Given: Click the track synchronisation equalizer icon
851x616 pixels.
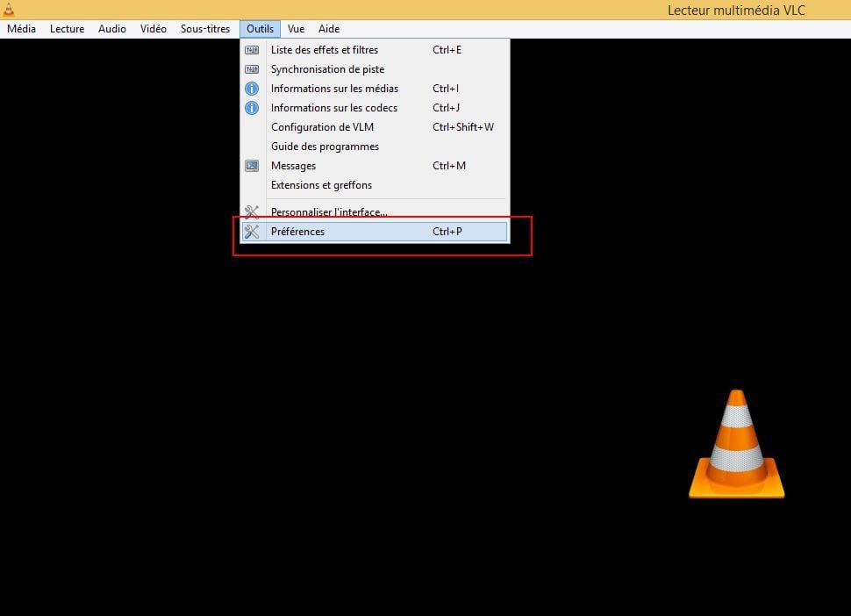Looking at the screenshot, I should click(252, 69).
